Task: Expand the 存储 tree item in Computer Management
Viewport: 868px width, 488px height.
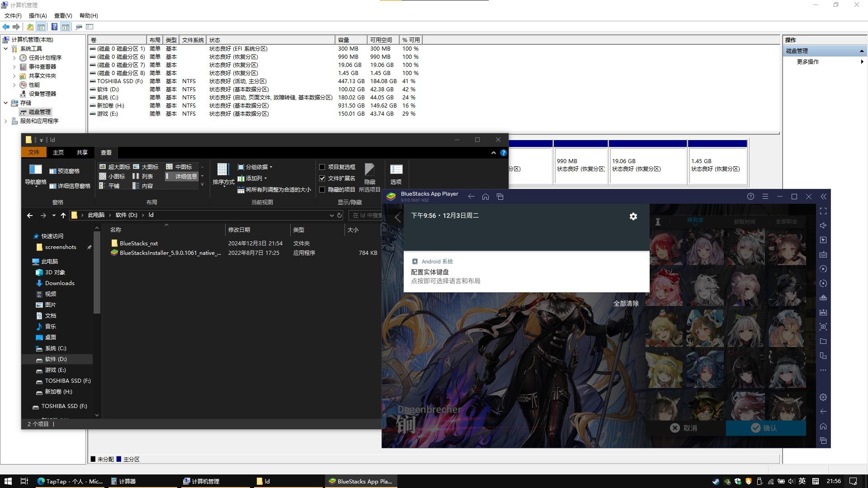Action: point(5,103)
